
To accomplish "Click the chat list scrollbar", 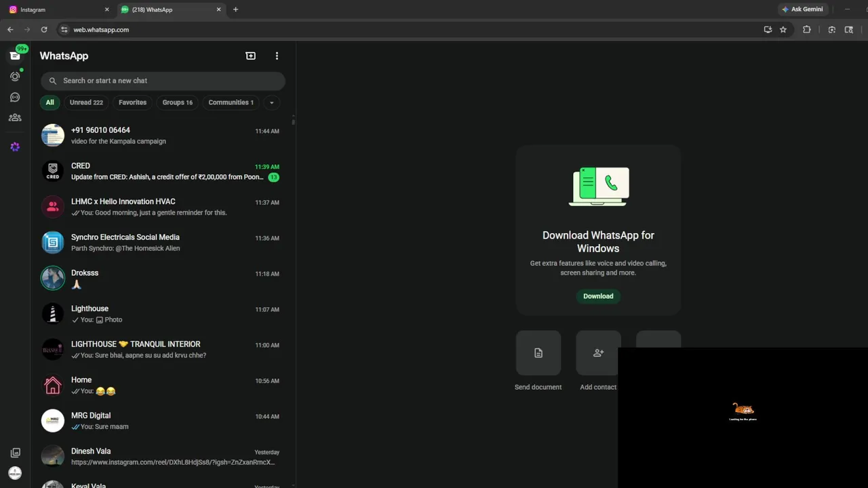I will click(x=294, y=122).
